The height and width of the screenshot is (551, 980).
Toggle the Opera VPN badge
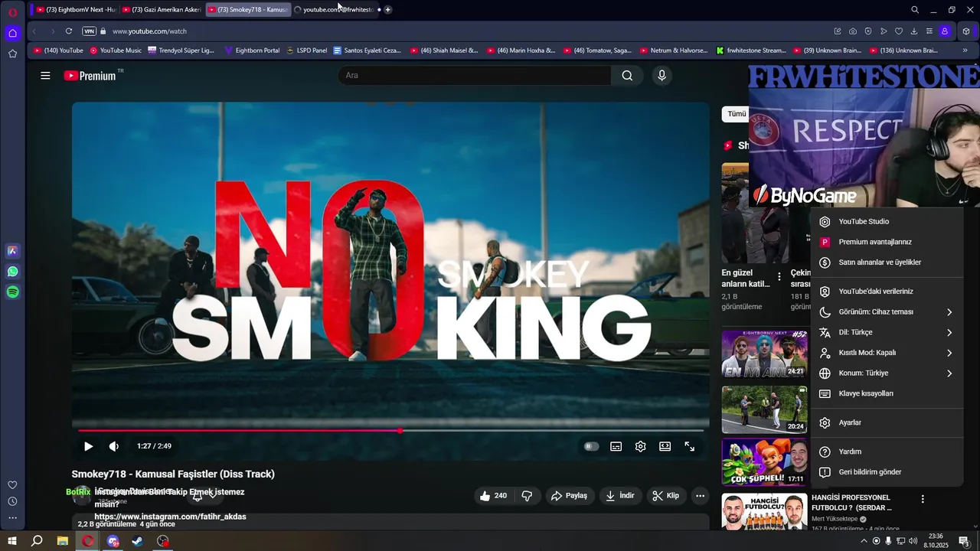point(89,31)
